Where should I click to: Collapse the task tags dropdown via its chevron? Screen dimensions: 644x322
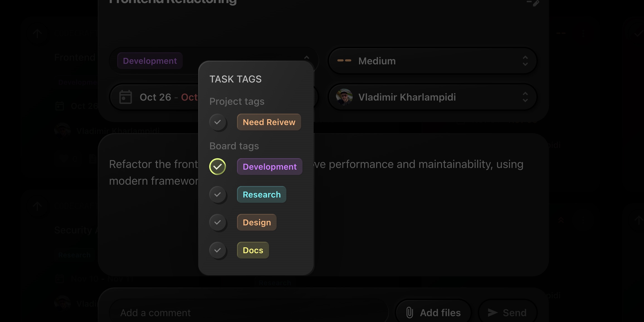307,58
